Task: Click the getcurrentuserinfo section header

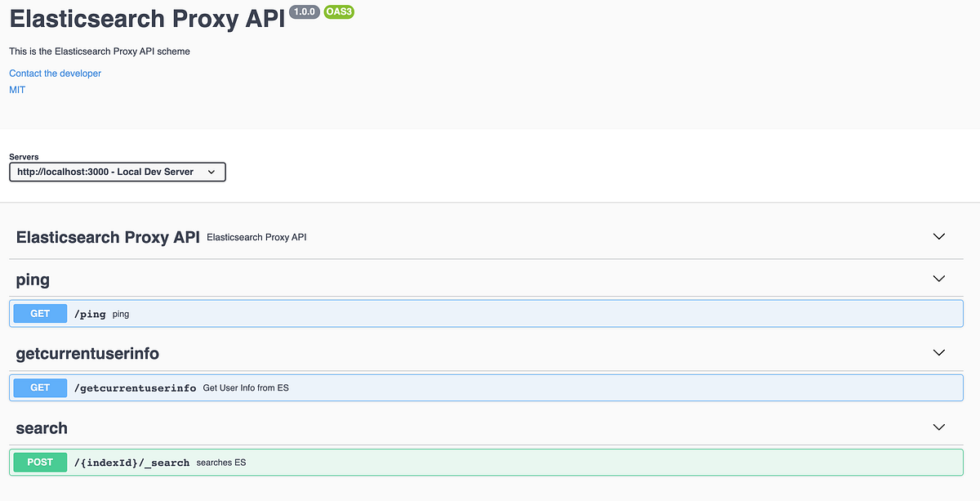Action: 87,353
